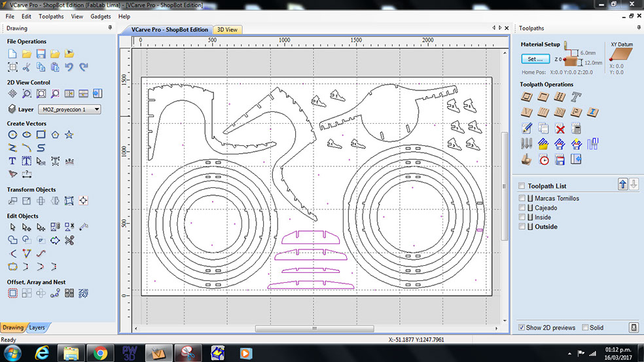Launch Internet Explorer from taskbar
Screen dimensions: 644x362
tap(42, 353)
